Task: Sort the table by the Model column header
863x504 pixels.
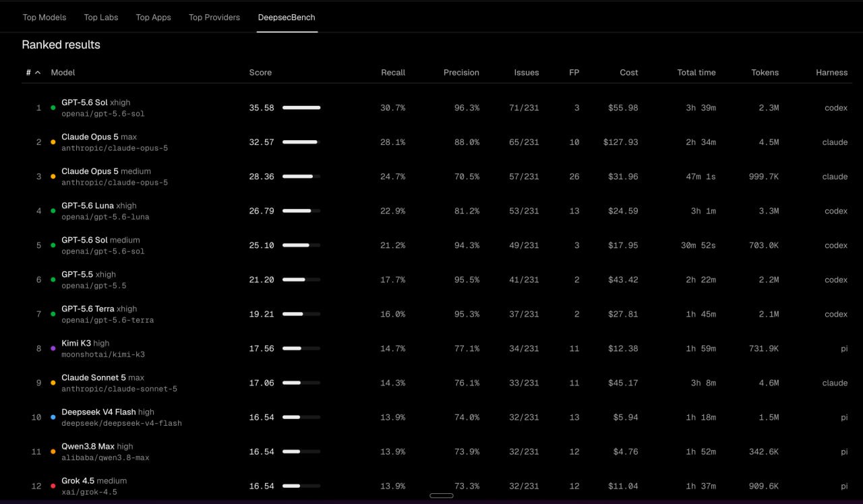Action: click(x=63, y=72)
